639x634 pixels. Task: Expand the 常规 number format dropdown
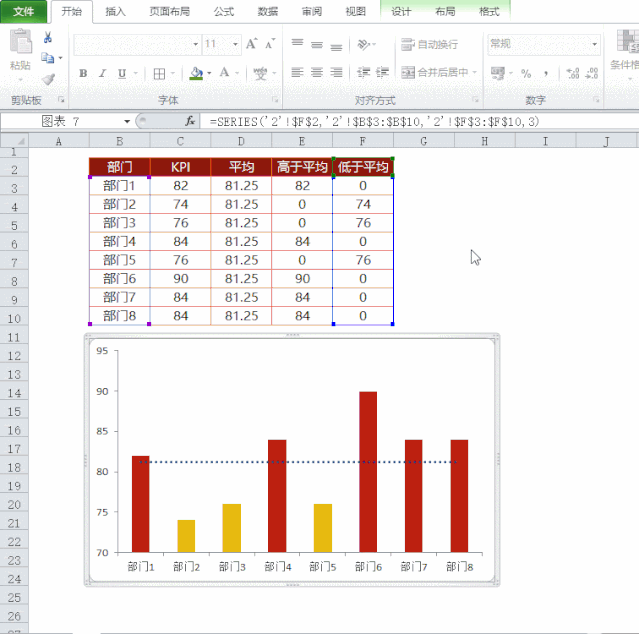pos(594,44)
